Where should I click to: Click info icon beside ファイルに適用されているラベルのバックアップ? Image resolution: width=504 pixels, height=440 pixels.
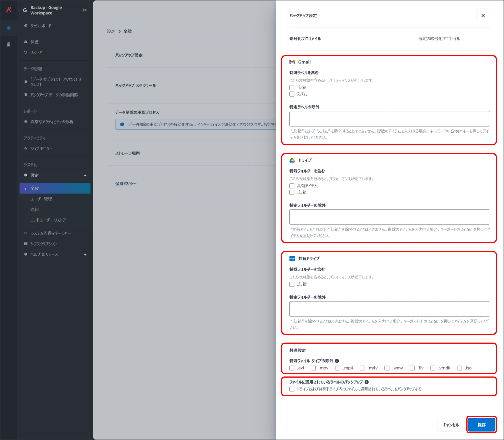[367, 382]
